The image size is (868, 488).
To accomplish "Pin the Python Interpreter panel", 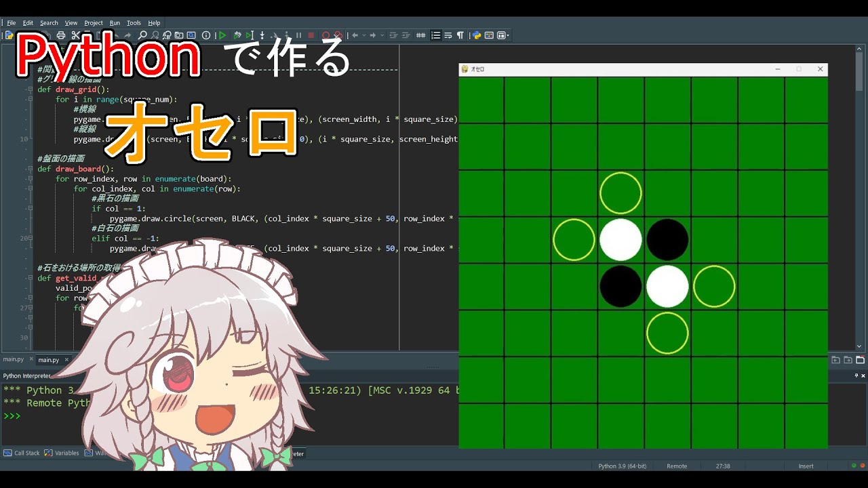I will (x=856, y=375).
